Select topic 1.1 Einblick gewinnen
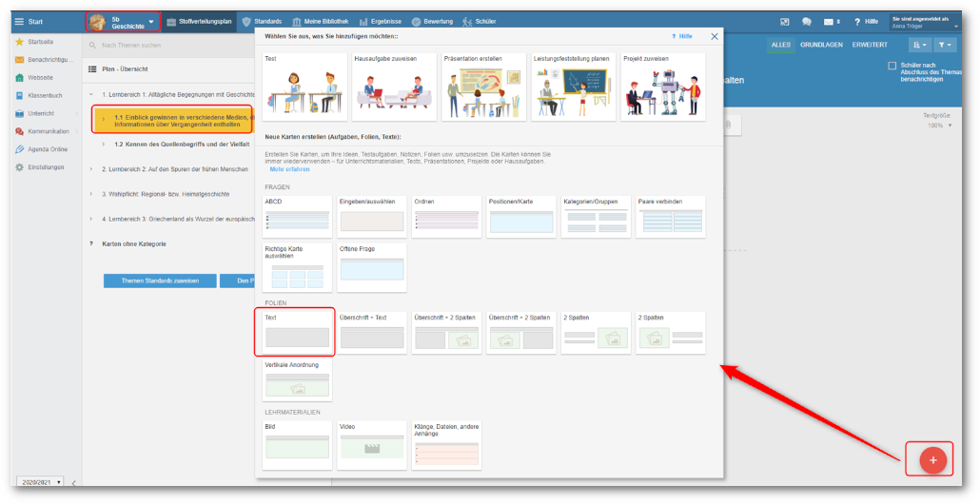Image resolution: width=980 pixels, height=504 pixels. [172, 120]
